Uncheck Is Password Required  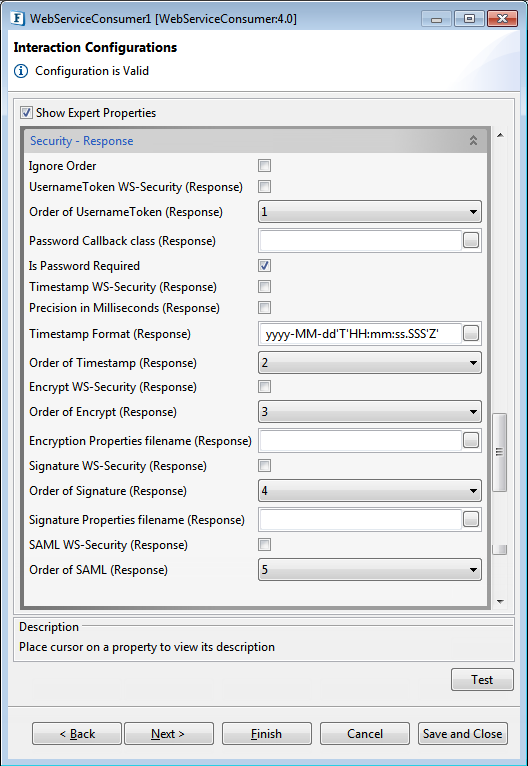264,266
